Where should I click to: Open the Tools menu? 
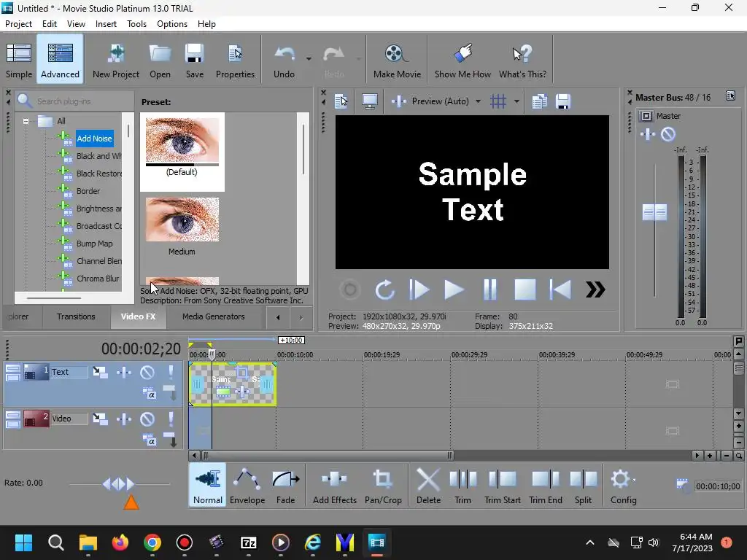point(136,24)
